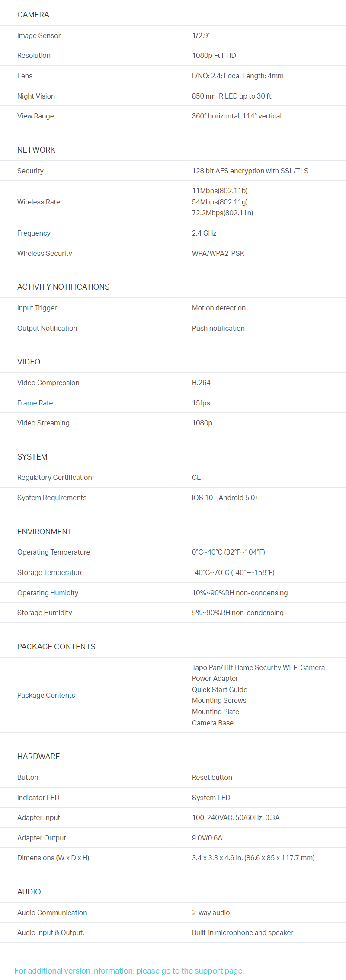The height and width of the screenshot is (980, 346).
Task: Click the PACKAGE CONTENTS section heading
Action: [56, 647]
